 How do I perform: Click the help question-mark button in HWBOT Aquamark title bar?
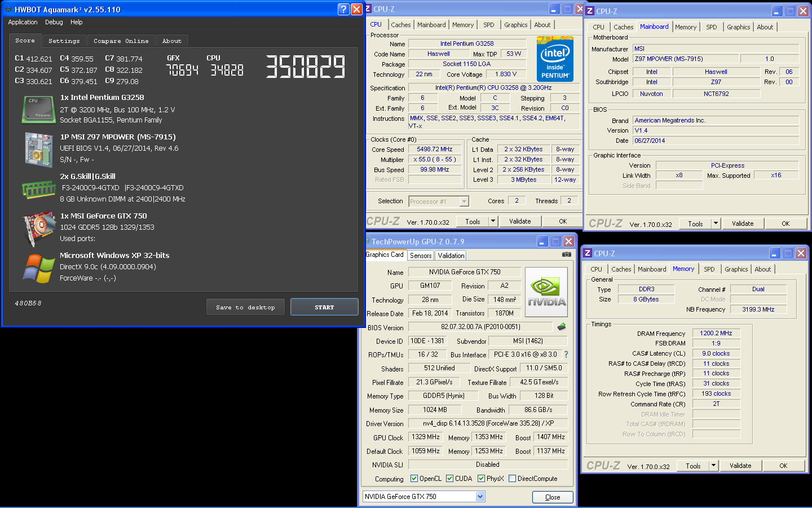(x=343, y=9)
